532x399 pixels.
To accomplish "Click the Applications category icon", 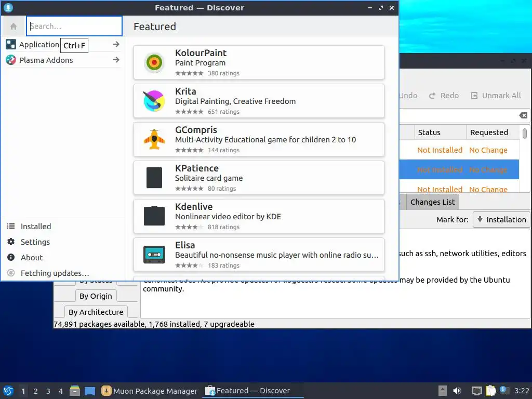I will point(11,45).
